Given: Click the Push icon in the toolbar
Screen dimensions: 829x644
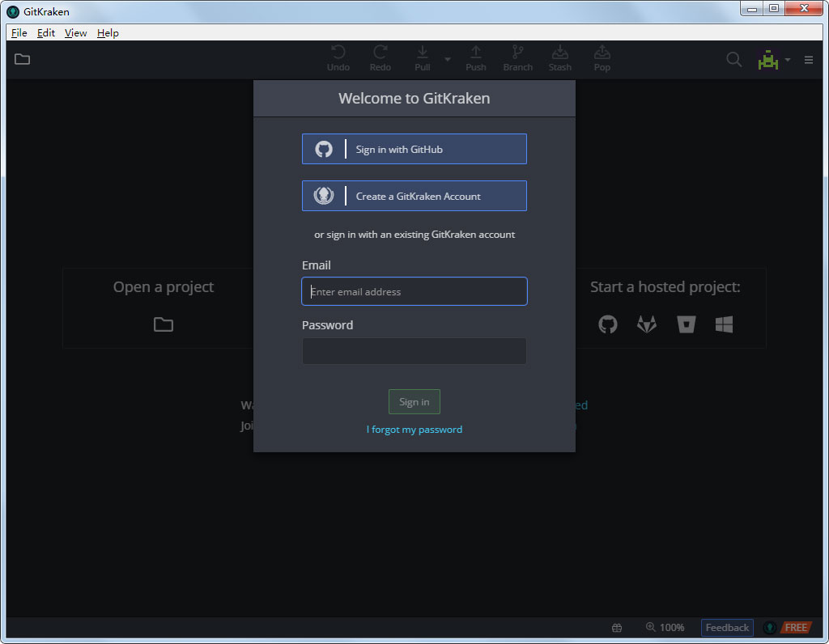Looking at the screenshot, I should [x=476, y=53].
